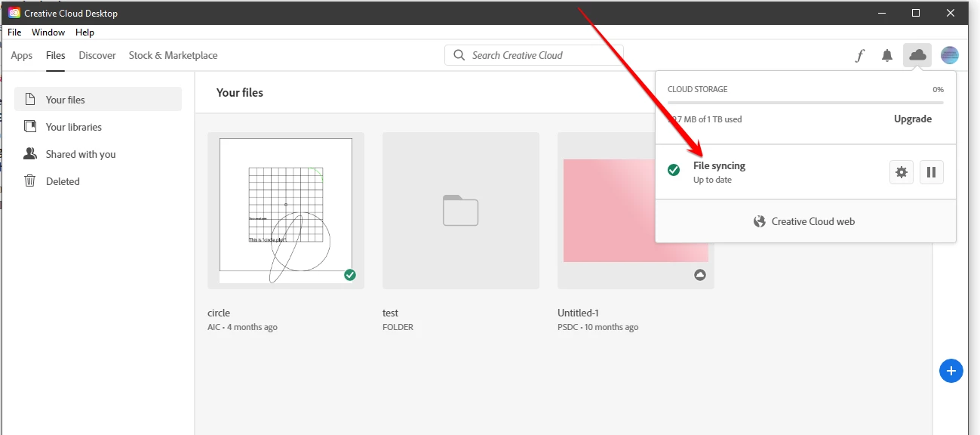Click the cloud activity icon
The width and height of the screenshot is (980, 435).
[917, 55]
